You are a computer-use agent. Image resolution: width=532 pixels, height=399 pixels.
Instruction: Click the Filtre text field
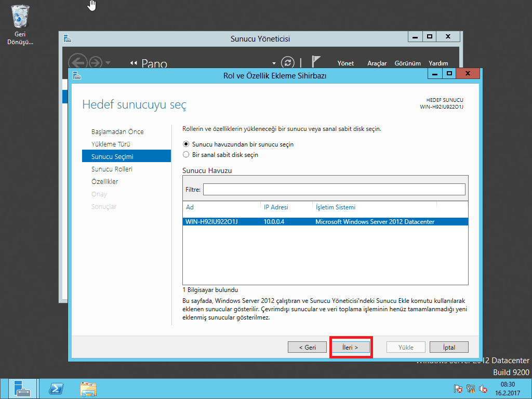coord(334,190)
